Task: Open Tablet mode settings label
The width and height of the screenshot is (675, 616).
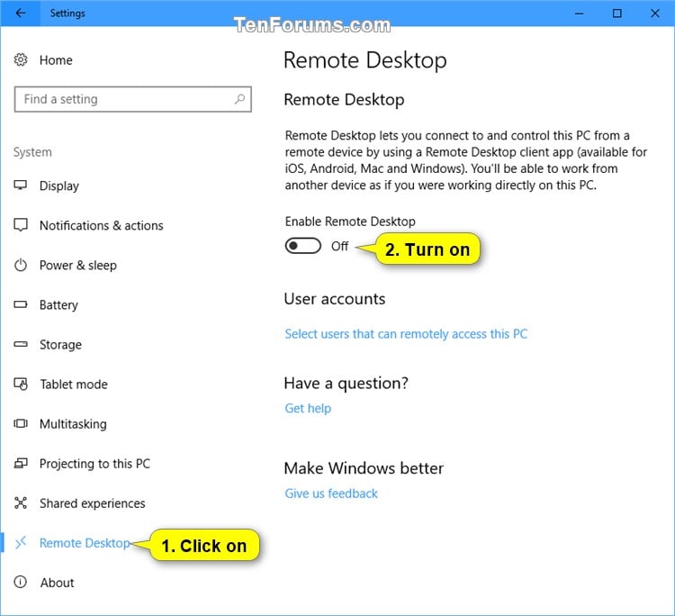Action: coord(74,385)
